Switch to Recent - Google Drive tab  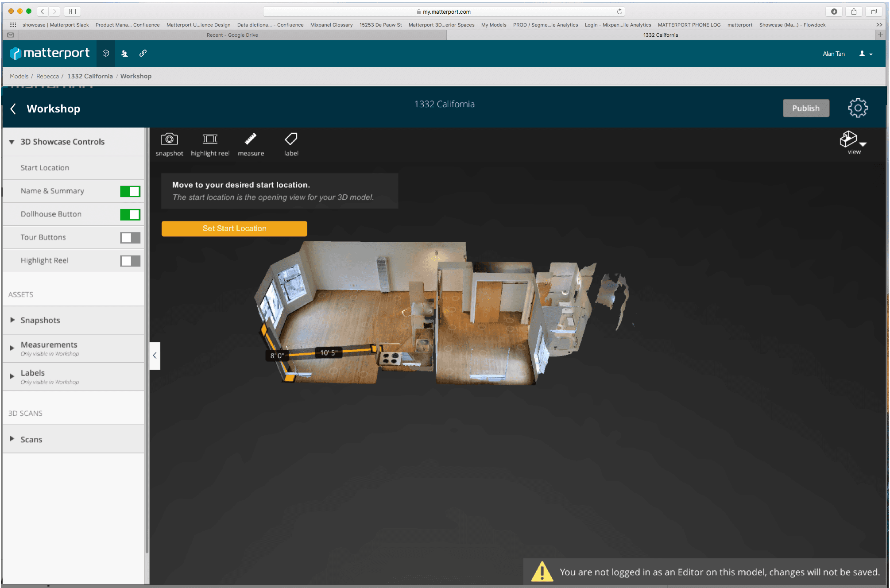(232, 35)
